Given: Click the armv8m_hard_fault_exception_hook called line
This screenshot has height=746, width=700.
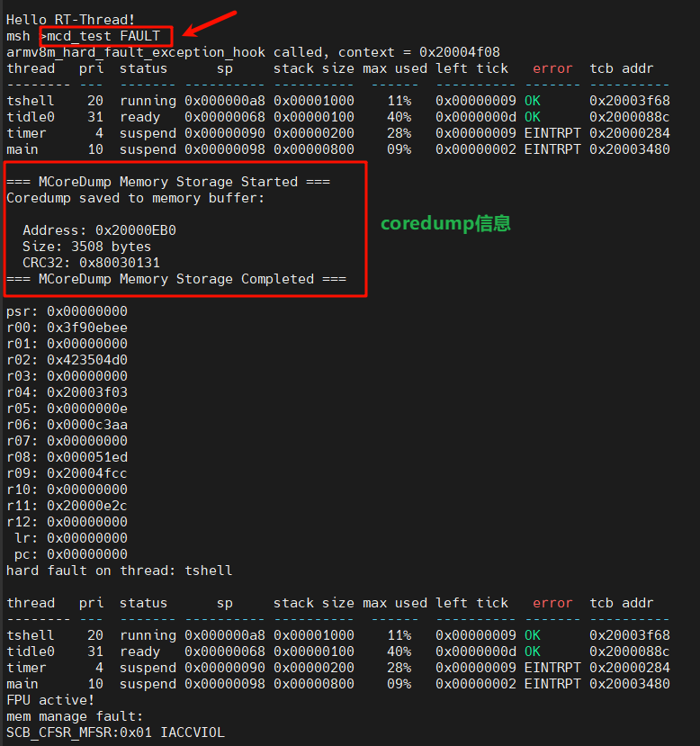Looking at the screenshot, I should point(253,52).
